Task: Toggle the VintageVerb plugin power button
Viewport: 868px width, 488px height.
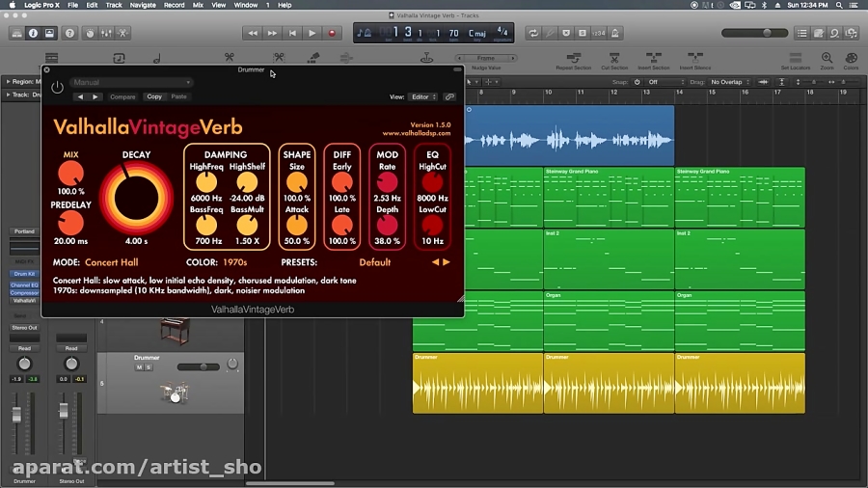Action: pyautogui.click(x=57, y=88)
